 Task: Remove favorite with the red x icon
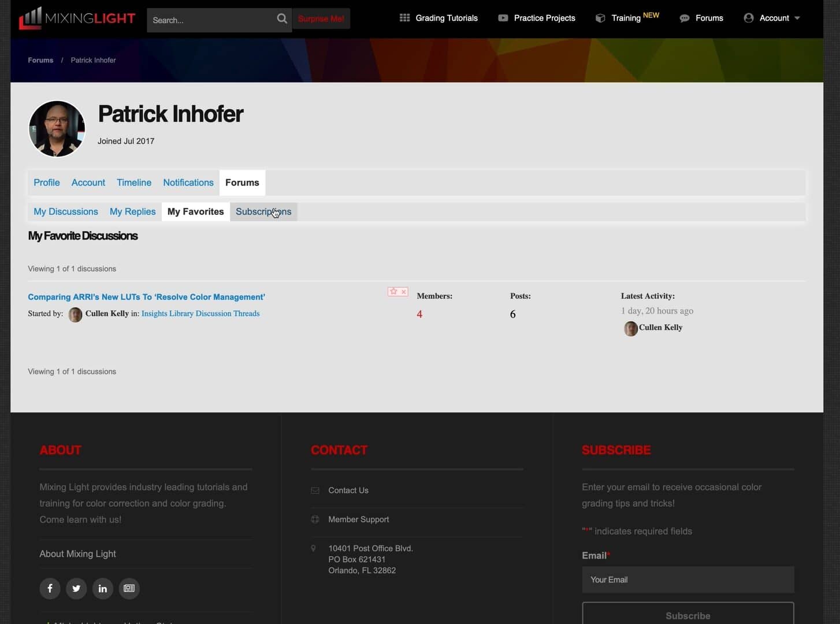click(x=404, y=292)
